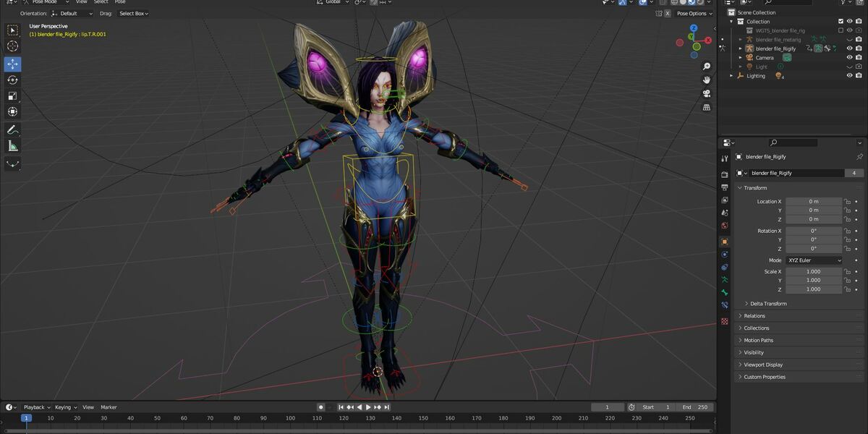
Task: Play the animation forward
Action: click(369, 407)
